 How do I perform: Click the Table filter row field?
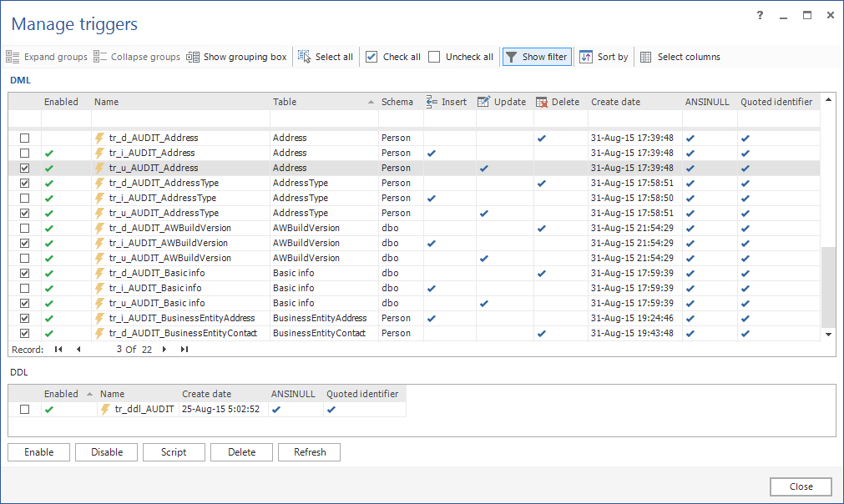324,118
